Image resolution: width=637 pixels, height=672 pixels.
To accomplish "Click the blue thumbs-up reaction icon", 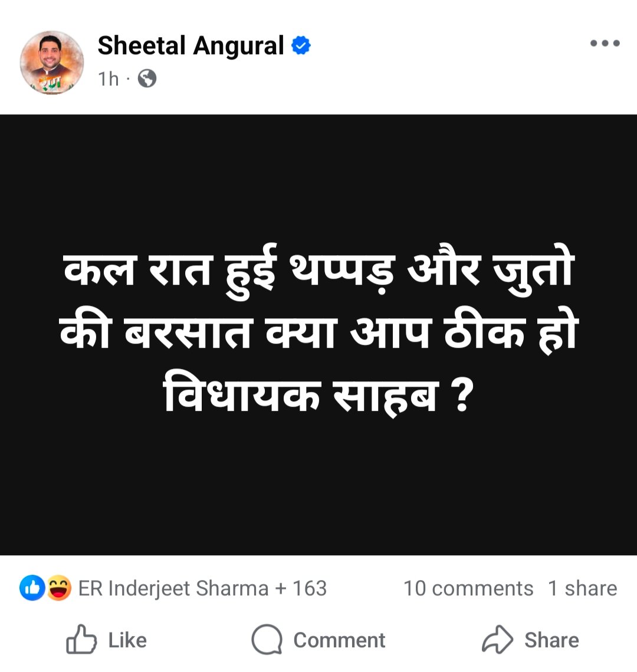I will 32,588.
